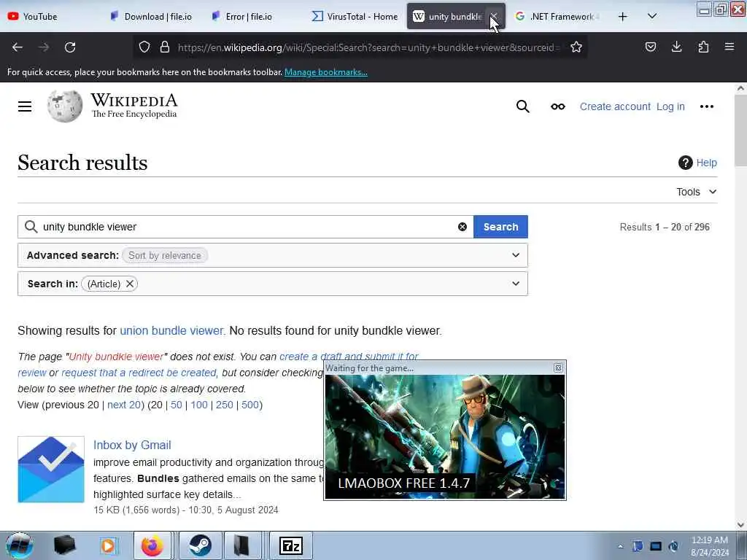Open Firefox application hamburger menu

(x=729, y=47)
